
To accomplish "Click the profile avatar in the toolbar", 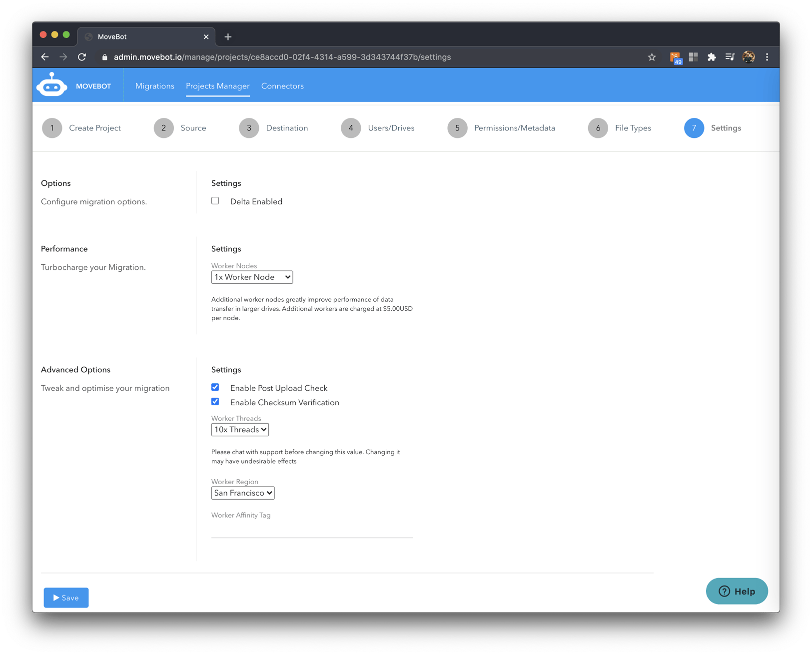I will tap(748, 57).
